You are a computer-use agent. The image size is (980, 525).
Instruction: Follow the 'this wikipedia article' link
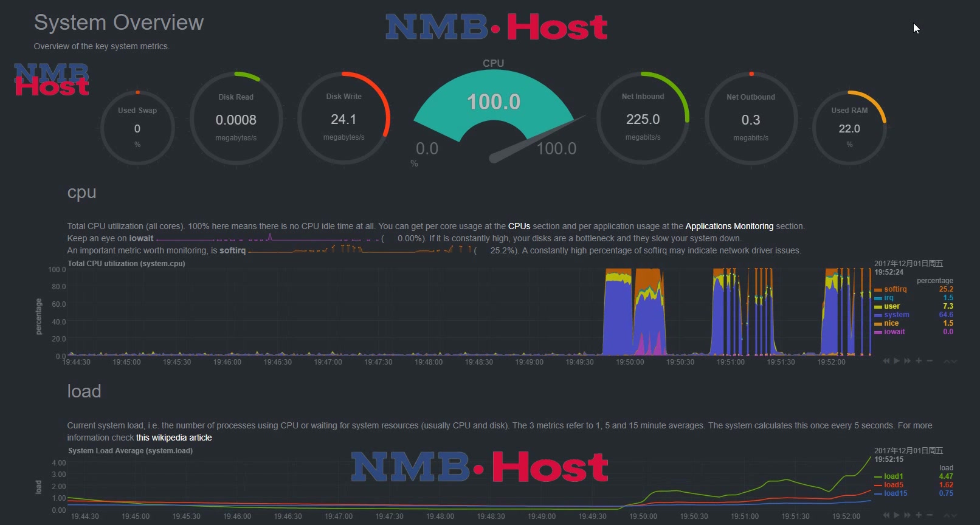click(x=174, y=437)
